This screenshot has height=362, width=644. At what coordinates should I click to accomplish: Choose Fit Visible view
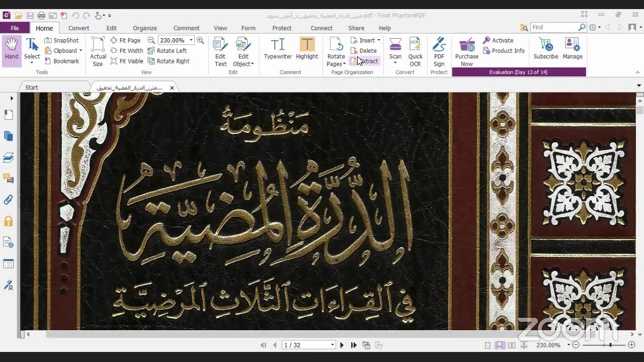click(x=127, y=61)
